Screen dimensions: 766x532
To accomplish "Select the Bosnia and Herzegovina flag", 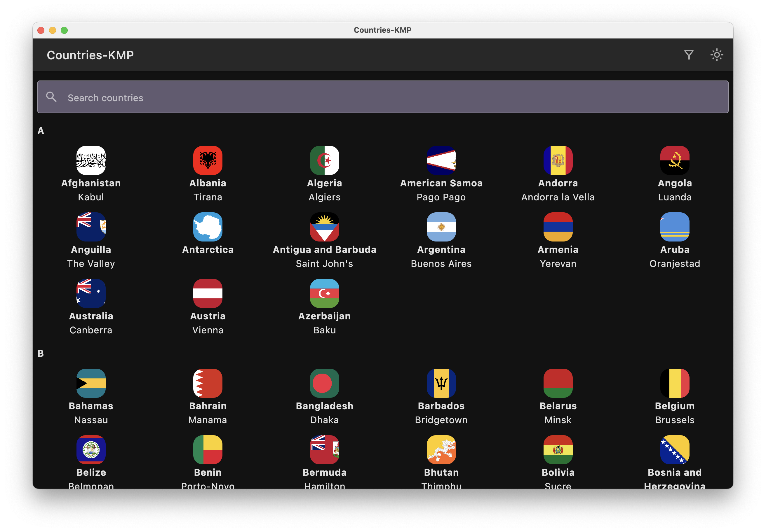I will point(675,450).
